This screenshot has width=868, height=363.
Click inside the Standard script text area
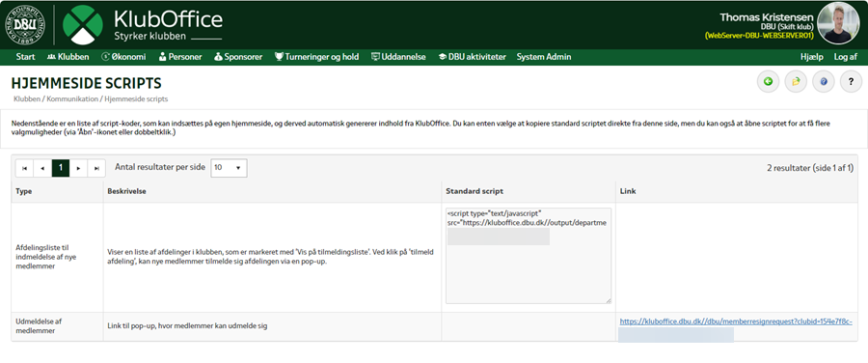coord(529,256)
